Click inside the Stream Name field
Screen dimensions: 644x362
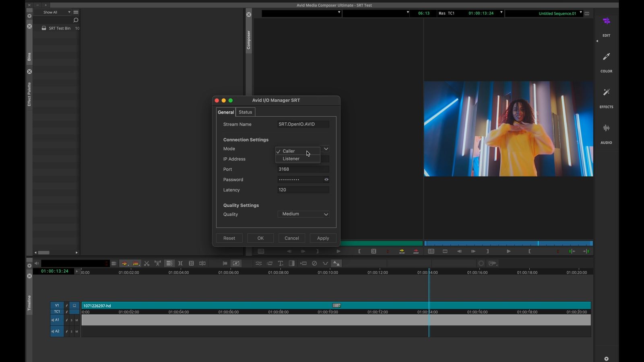pos(303,124)
